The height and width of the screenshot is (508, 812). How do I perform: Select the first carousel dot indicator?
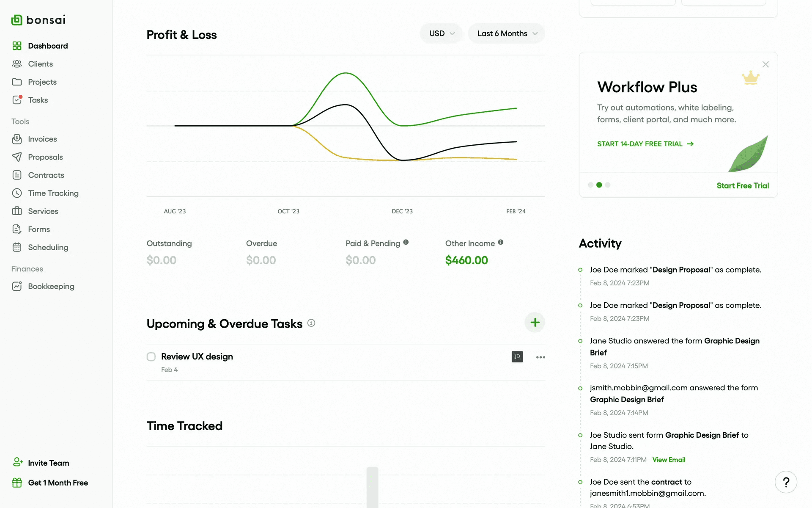point(590,185)
